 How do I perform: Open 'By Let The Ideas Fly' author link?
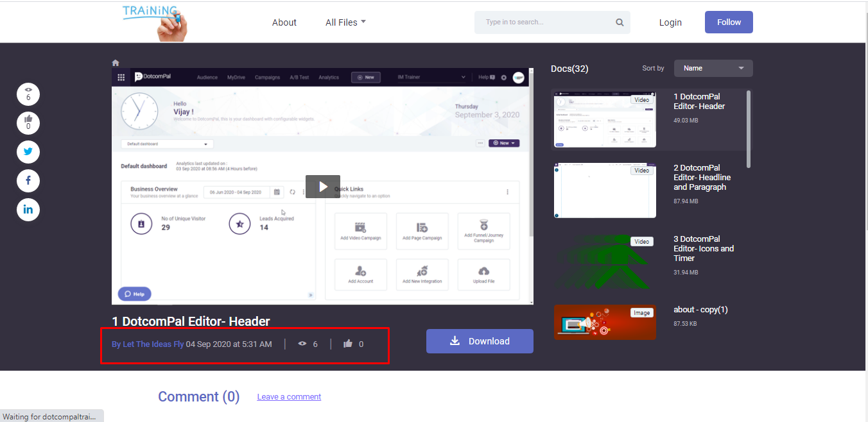click(148, 344)
